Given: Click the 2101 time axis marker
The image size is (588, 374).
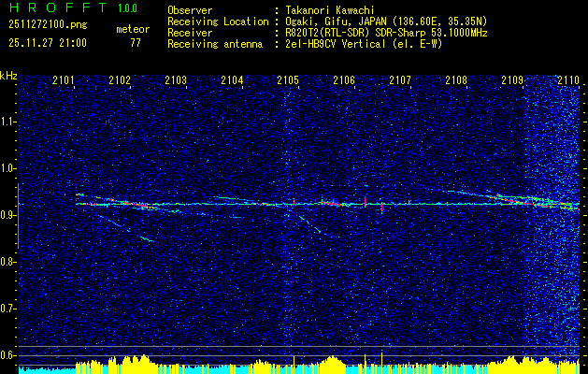Looking at the screenshot, I should pos(64,79).
